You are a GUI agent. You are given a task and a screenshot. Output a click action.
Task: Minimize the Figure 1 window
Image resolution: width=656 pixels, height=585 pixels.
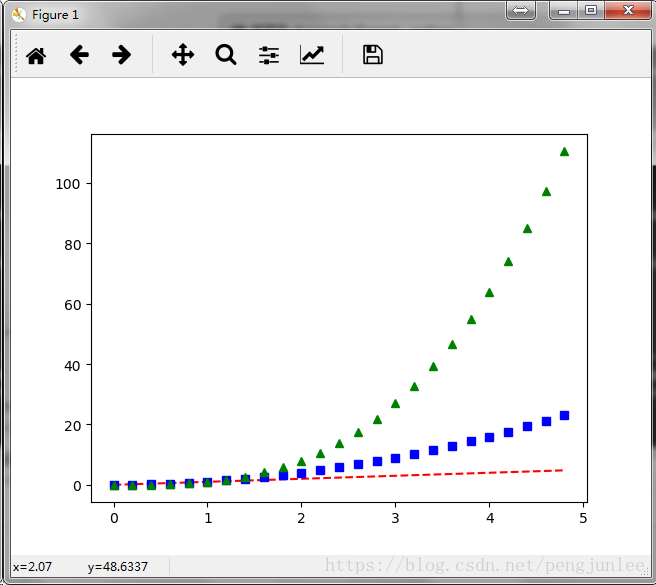click(564, 10)
